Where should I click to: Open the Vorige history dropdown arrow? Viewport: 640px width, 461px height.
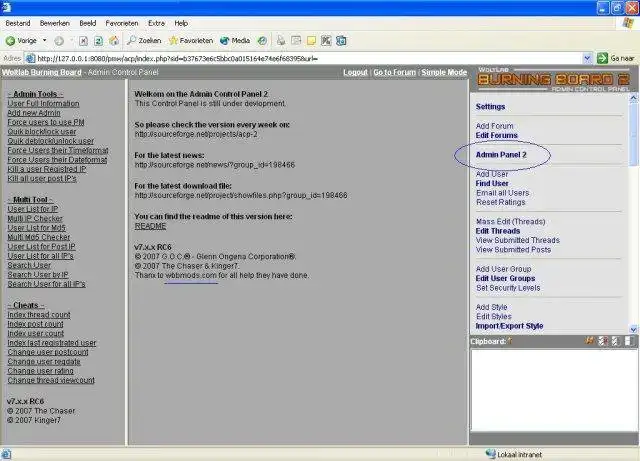(x=44, y=40)
